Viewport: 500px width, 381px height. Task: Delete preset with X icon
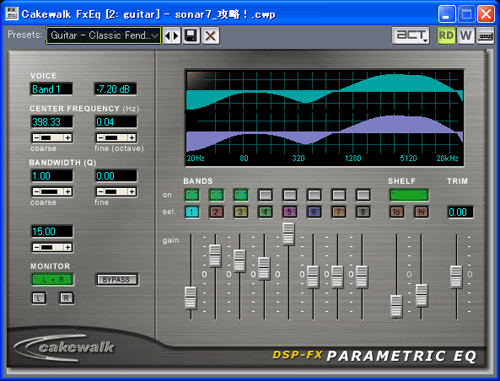[210, 36]
